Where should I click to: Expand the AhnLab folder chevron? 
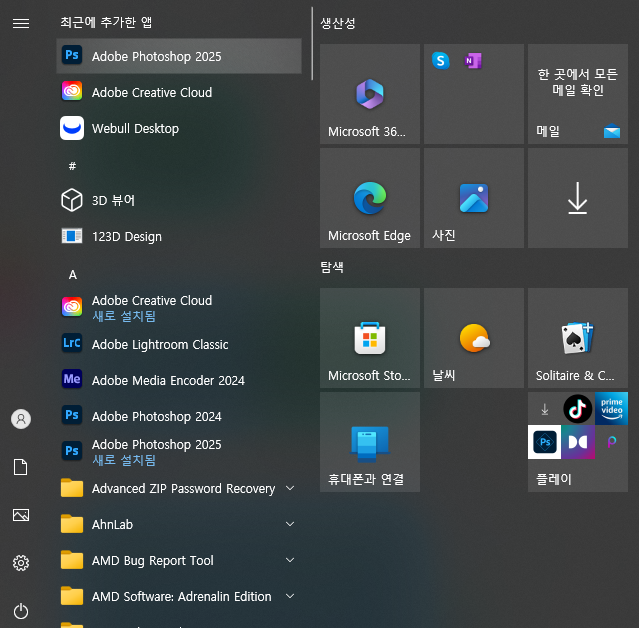tap(290, 524)
